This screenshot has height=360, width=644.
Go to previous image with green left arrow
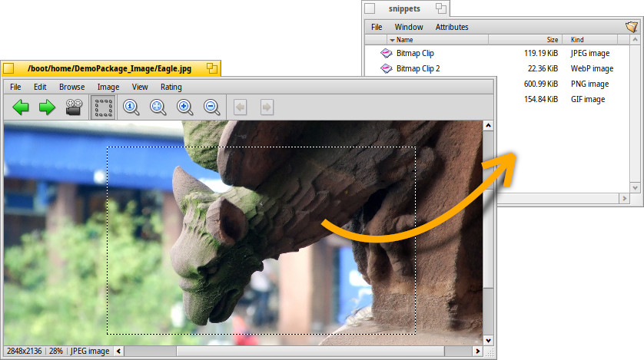tap(21, 107)
